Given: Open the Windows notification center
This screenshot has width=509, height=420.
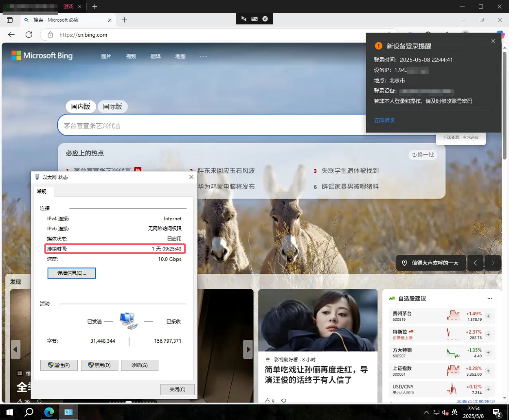Looking at the screenshot, I should pos(497,413).
